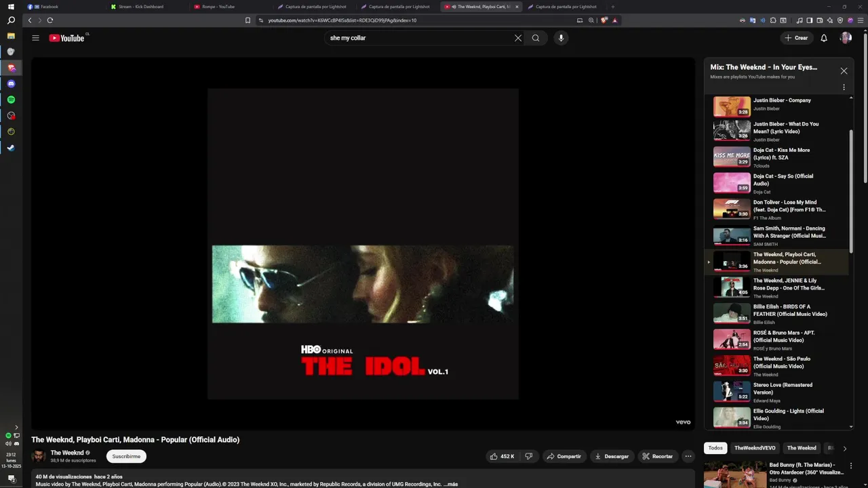
Task: Reload the page in browser toolbar
Action: pyautogui.click(x=50, y=20)
